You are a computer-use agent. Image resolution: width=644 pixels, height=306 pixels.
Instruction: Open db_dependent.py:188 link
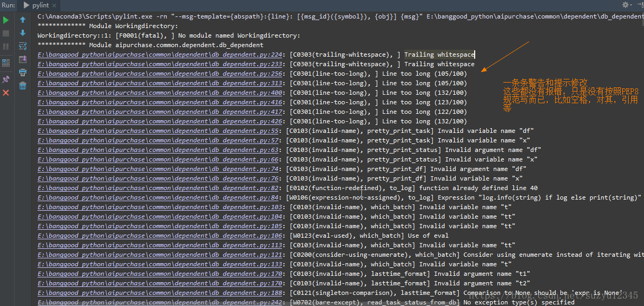point(159,293)
